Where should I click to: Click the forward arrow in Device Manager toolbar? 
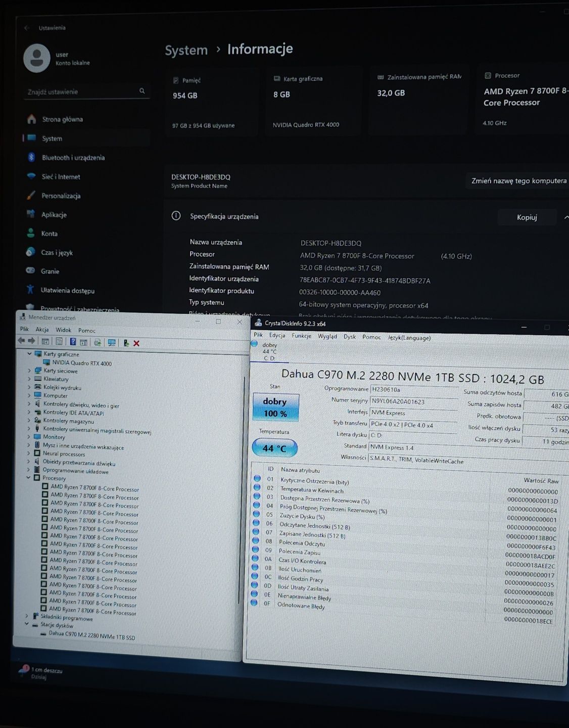31,341
